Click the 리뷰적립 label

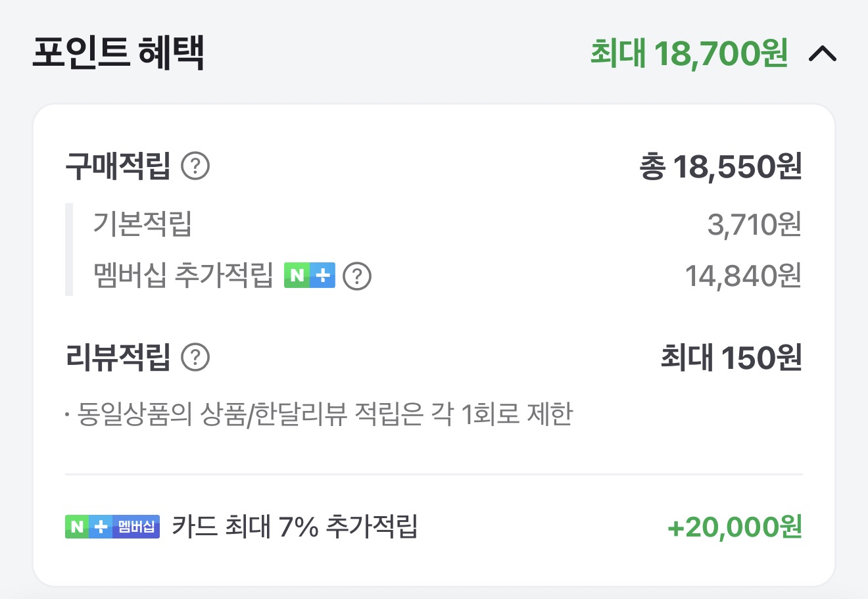(118, 358)
